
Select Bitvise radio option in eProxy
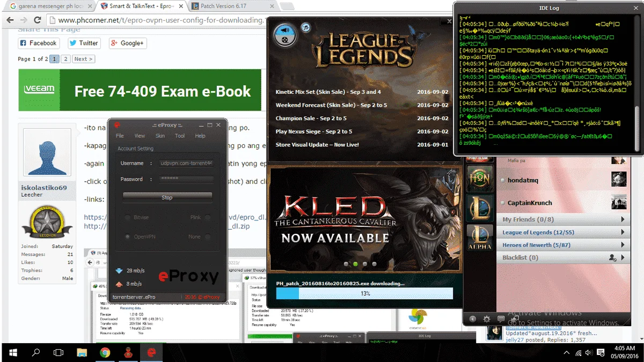(x=128, y=217)
